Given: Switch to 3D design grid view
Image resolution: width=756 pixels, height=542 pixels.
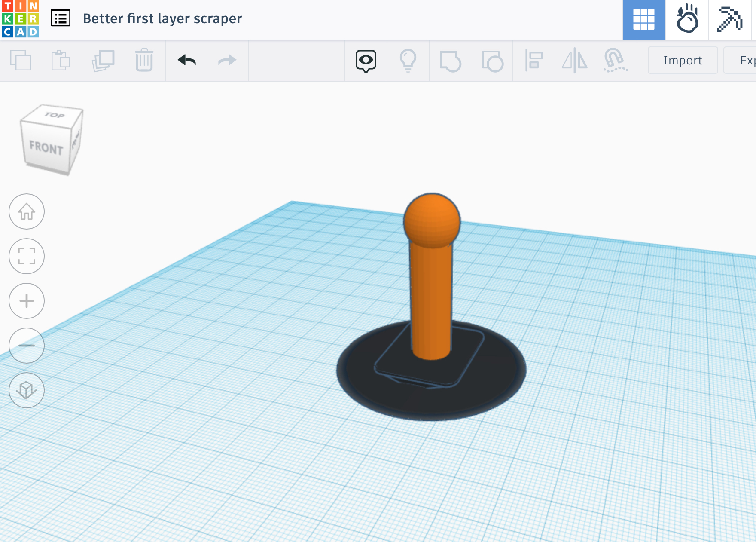Looking at the screenshot, I should pyautogui.click(x=643, y=19).
